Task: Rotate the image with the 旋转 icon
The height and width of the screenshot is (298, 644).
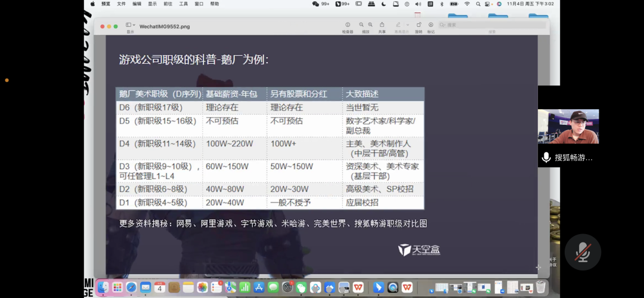Action: [x=419, y=24]
